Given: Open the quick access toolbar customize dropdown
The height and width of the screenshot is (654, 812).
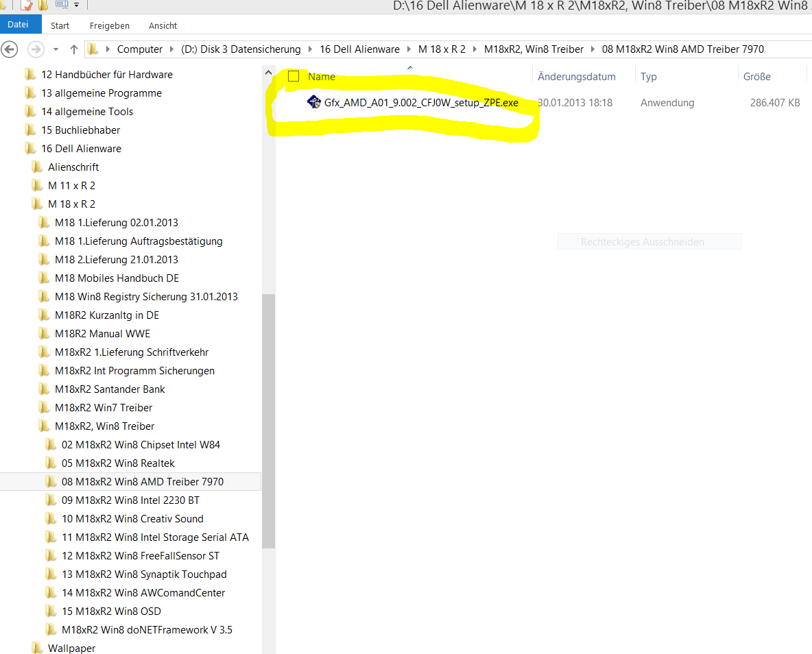Looking at the screenshot, I should [x=77, y=5].
